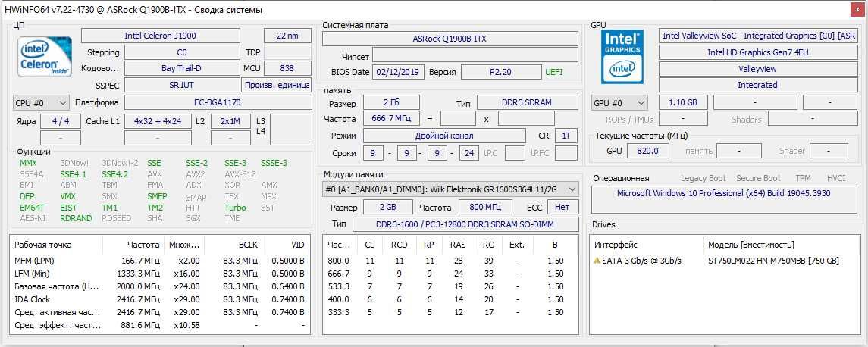This screenshot has height=347, width=868.
Task: Click the DDR3-1600 / PC3-12800 module type field
Action: click(x=466, y=224)
